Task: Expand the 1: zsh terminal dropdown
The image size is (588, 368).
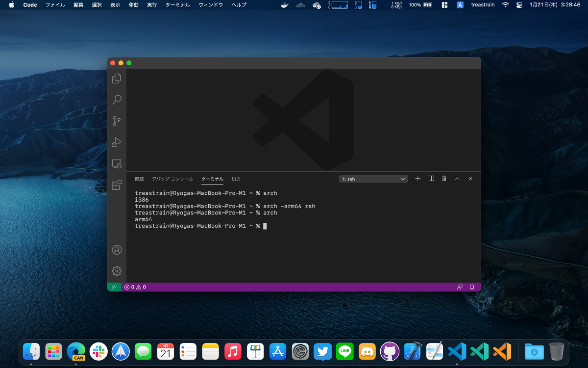Action: pos(373,179)
